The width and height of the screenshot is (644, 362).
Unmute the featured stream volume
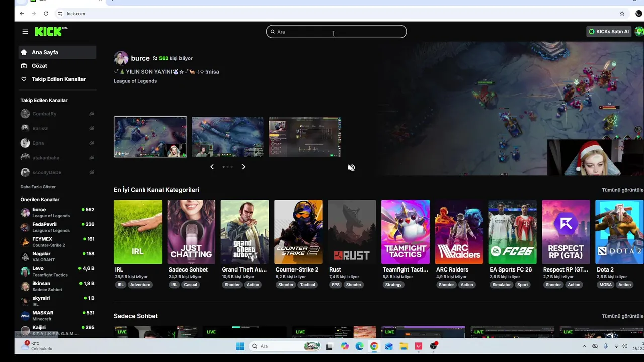point(351,167)
